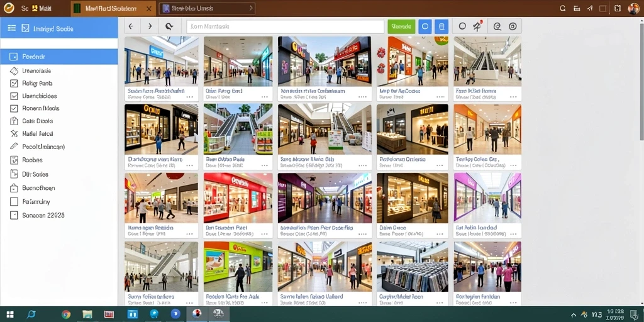Viewport: 644px width, 322px height.
Task: Click the target icon at toolbar end
Action: coord(513,26)
